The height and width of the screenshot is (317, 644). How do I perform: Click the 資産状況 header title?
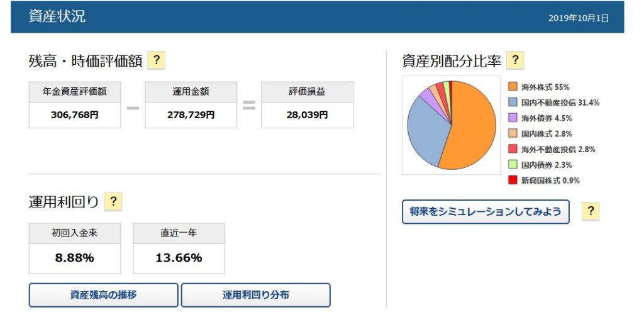point(57,17)
